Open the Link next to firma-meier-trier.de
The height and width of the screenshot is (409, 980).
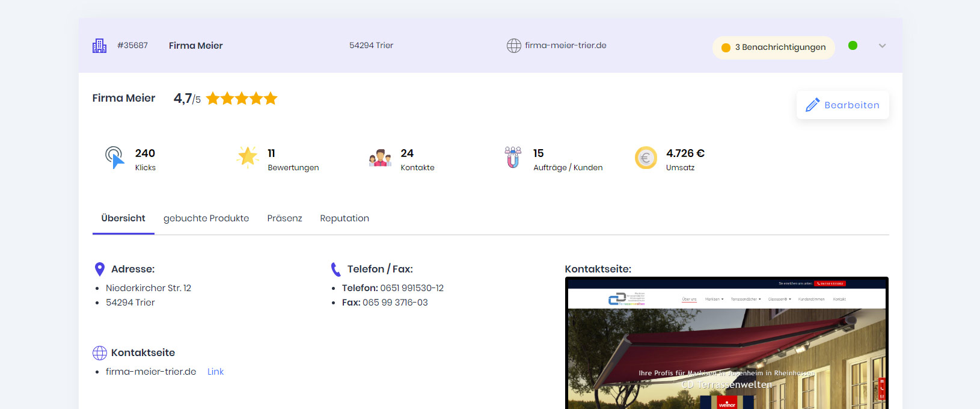point(215,372)
